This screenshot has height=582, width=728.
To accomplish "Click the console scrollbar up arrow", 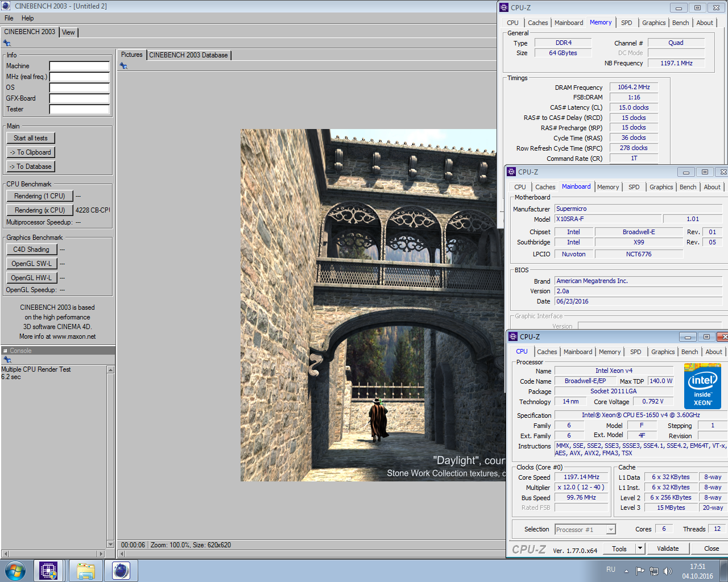I will click(110, 370).
